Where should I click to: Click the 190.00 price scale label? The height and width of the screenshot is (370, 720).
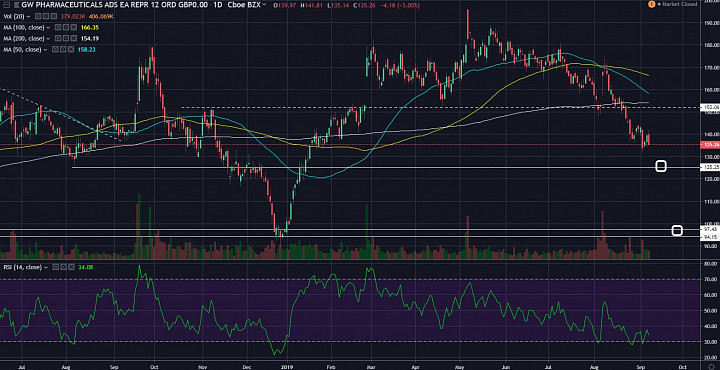(x=712, y=22)
